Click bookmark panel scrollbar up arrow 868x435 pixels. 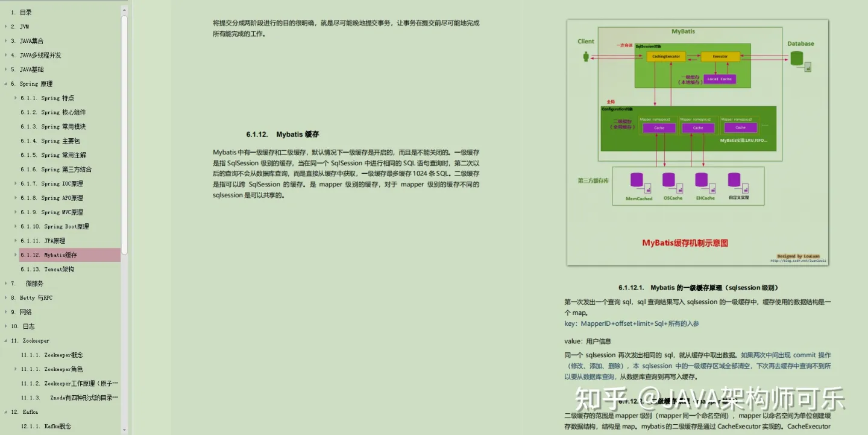click(x=124, y=10)
